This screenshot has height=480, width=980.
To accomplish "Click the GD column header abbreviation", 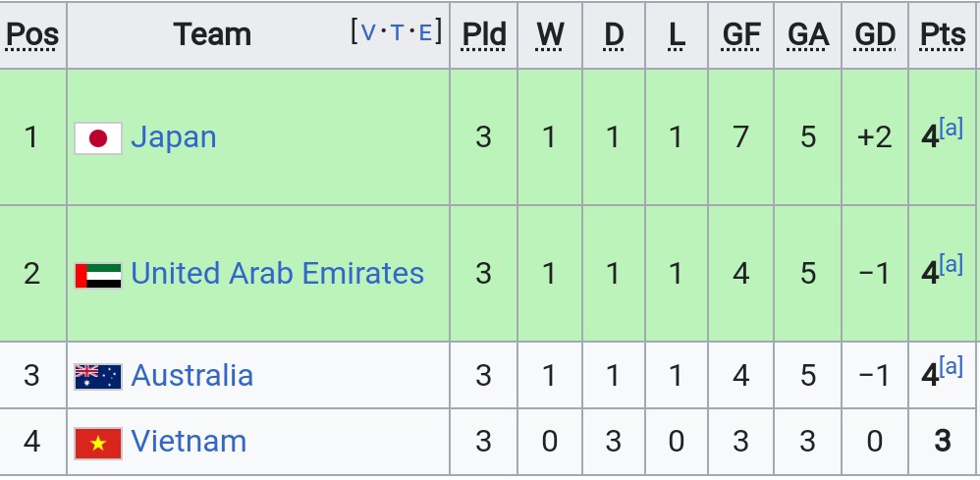I will pos(875,35).
